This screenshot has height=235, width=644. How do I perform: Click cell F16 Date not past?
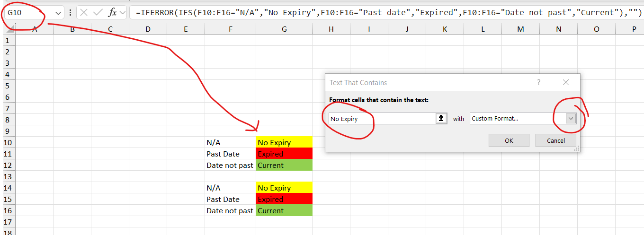click(230, 210)
